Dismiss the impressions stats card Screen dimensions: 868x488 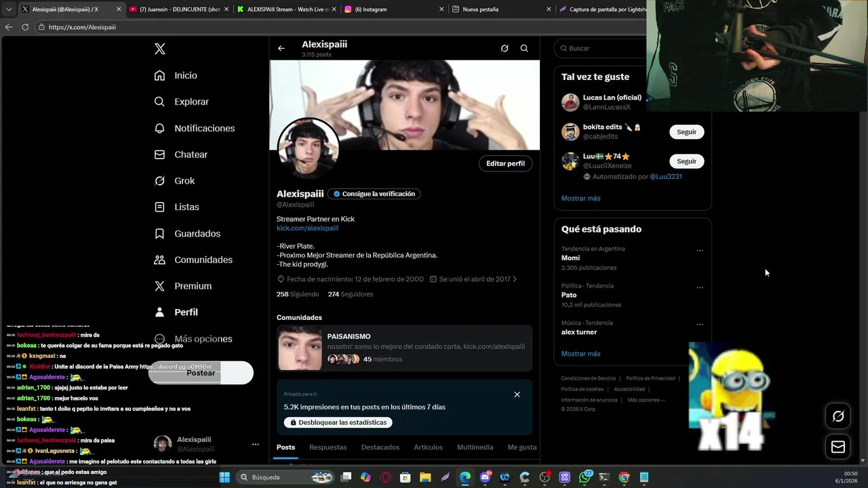[x=517, y=394]
